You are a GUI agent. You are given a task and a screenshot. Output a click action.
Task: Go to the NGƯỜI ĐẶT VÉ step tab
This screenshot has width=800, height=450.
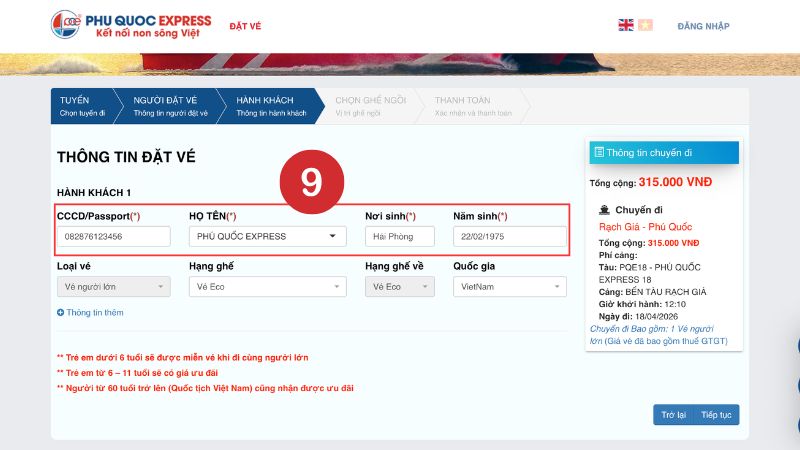coord(170,106)
